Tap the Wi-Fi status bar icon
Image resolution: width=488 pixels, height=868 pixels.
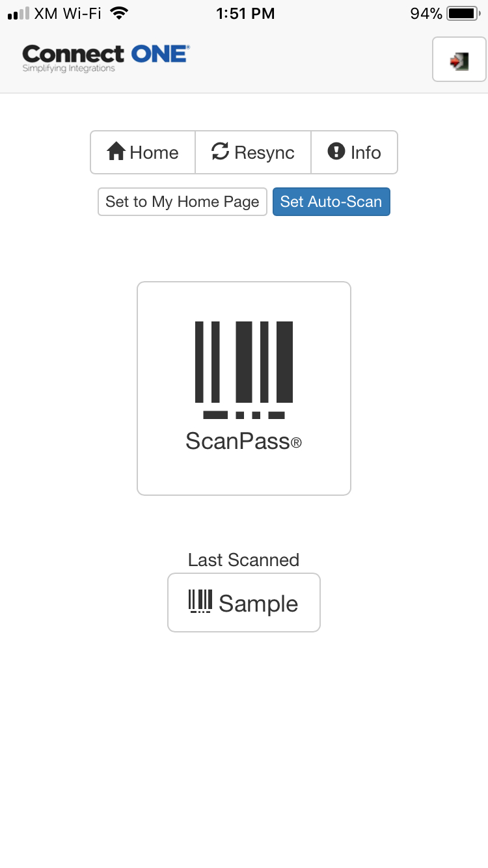click(119, 13)
